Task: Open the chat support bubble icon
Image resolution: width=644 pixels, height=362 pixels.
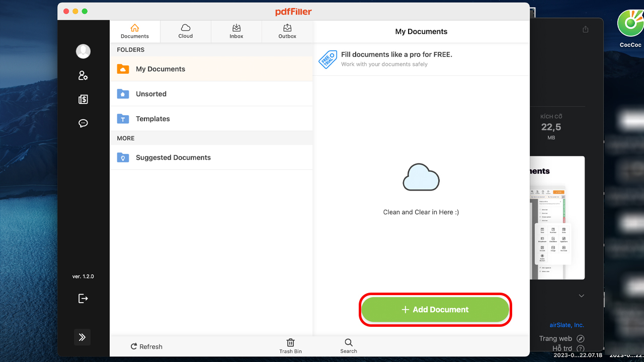Action: [x=83, y=123]
